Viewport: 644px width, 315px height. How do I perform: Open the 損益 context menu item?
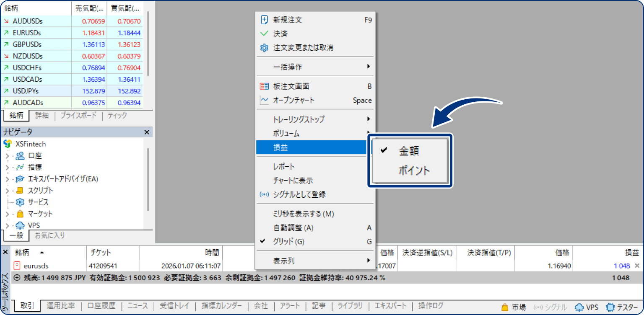point(312,147)
